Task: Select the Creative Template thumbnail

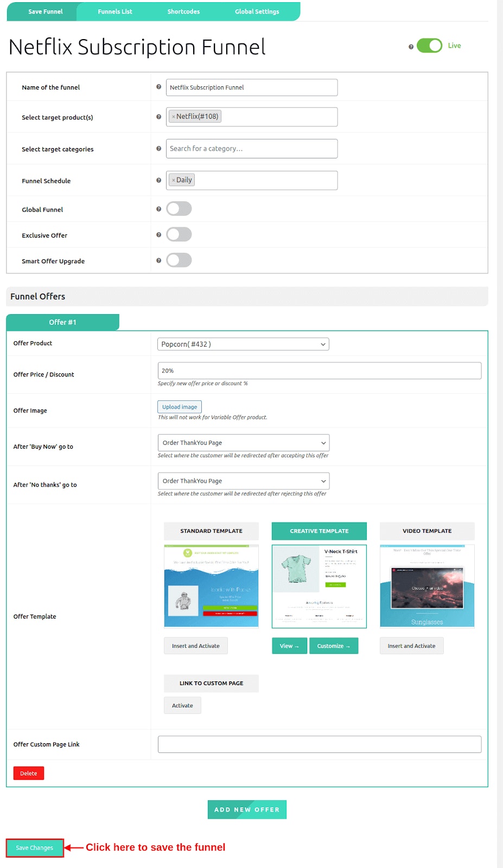Action: pyautogui.click(x=320, y=586)
